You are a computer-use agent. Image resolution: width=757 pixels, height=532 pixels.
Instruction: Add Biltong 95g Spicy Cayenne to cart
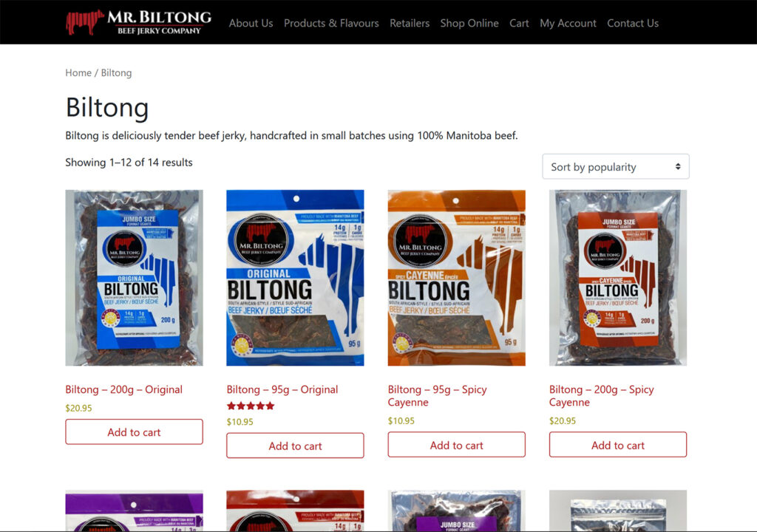(x=457, y=445)
